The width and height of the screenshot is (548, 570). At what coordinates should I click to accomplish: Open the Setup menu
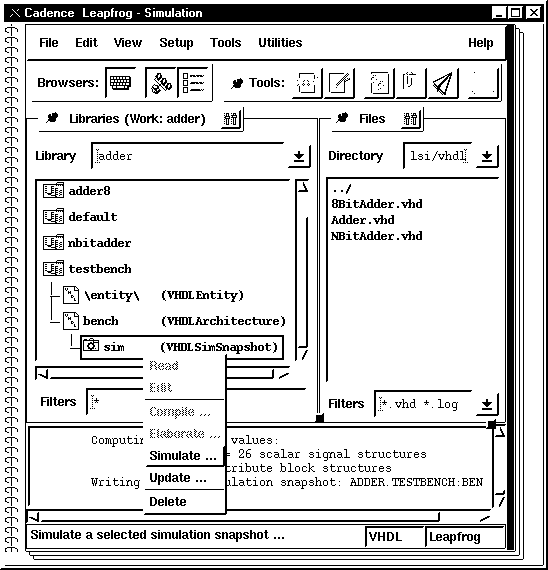click(x=176, y=43)
